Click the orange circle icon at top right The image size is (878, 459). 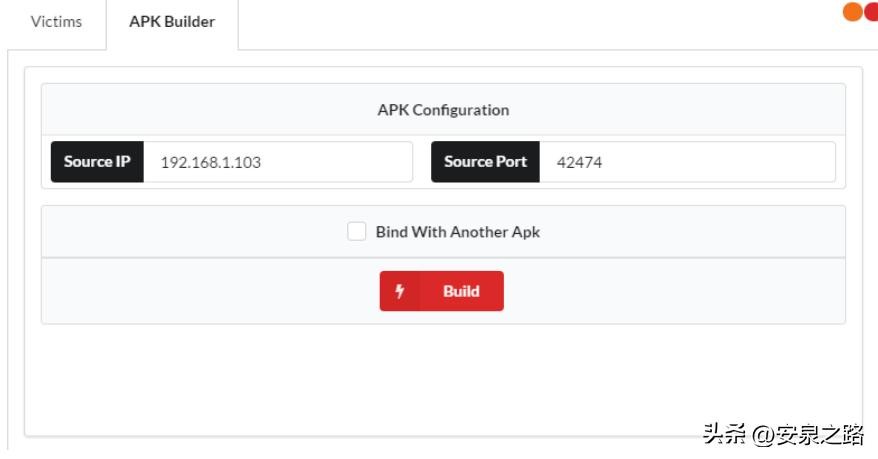[853, 12]
